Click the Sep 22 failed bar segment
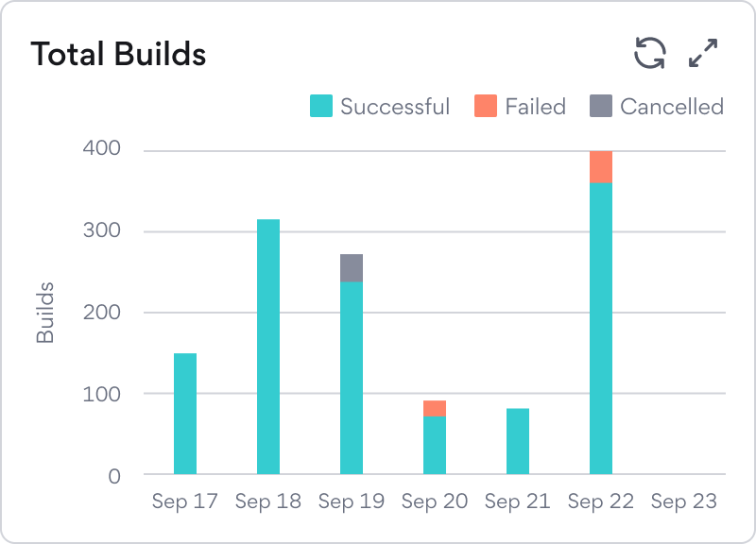The image size is (756, 544). 601,167
